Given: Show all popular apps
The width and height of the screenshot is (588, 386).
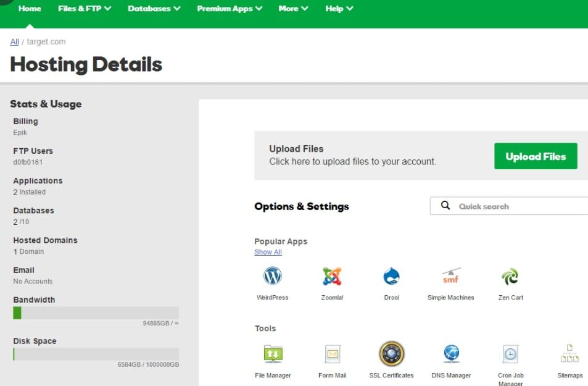Looking at the screenshot, I should [268, 252].
